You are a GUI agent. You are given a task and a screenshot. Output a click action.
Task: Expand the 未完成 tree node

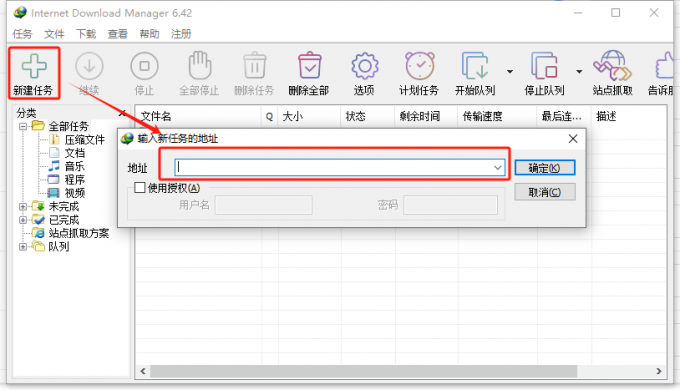click(23, 206)
